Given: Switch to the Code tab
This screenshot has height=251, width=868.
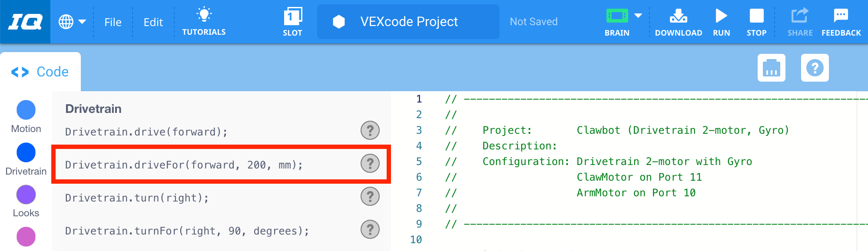Looking at the screenshot, I should coord(40,72).
